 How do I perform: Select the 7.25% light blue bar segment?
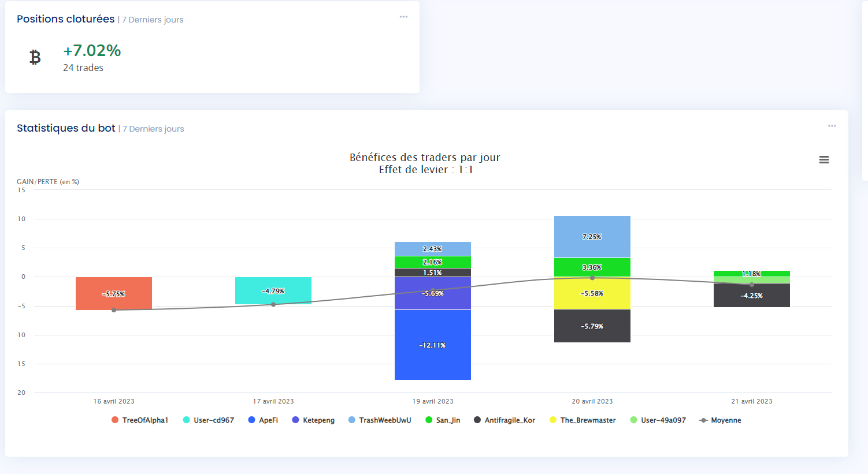point(592,228)
